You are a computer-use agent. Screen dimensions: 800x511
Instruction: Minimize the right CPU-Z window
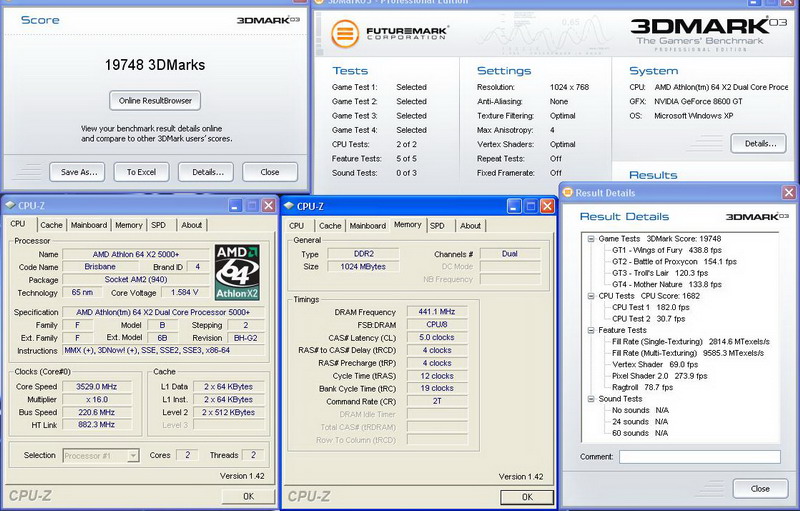514,206
